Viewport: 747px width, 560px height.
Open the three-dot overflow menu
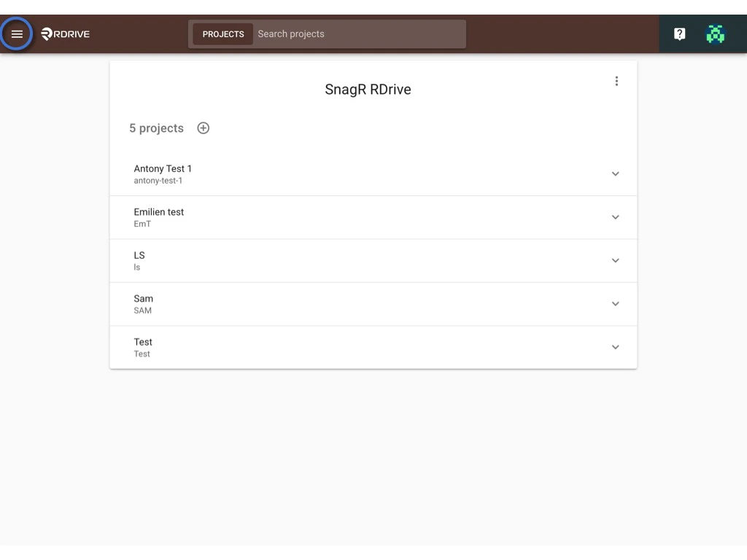[616, 81]
